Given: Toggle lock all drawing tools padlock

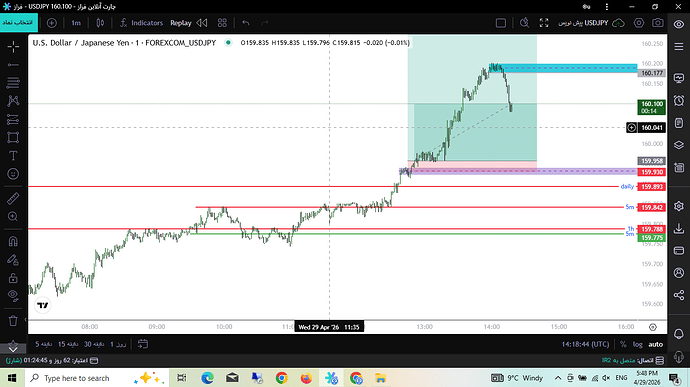Looking at the screenshot, I should point(13,278).
